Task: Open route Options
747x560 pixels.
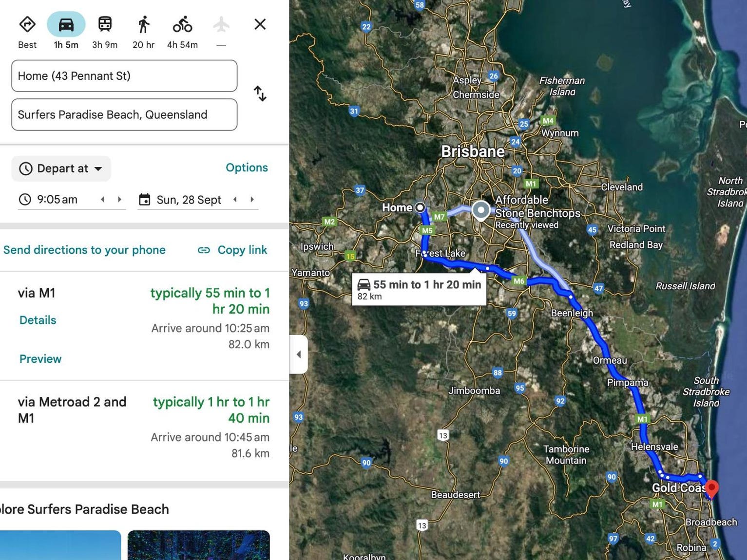Action: point(247,168)
